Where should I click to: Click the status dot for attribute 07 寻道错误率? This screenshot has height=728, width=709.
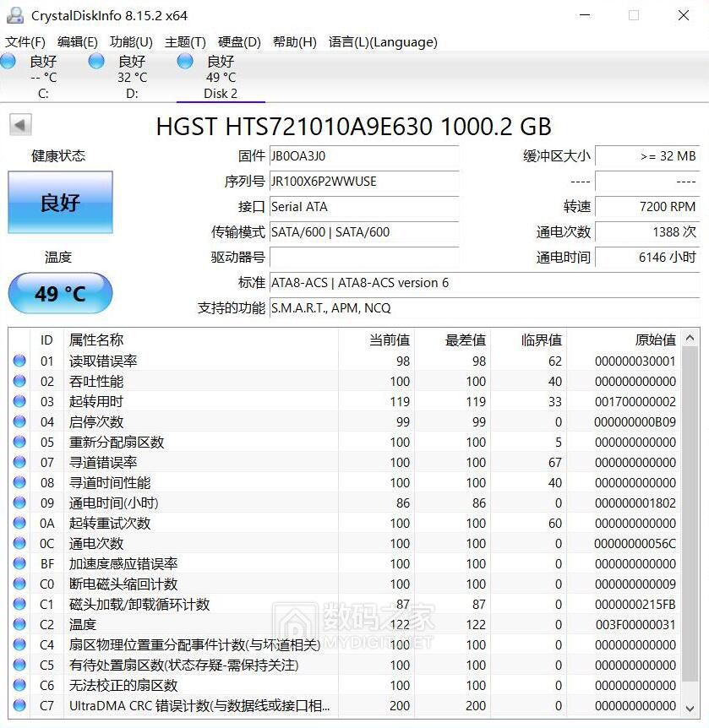19,462
